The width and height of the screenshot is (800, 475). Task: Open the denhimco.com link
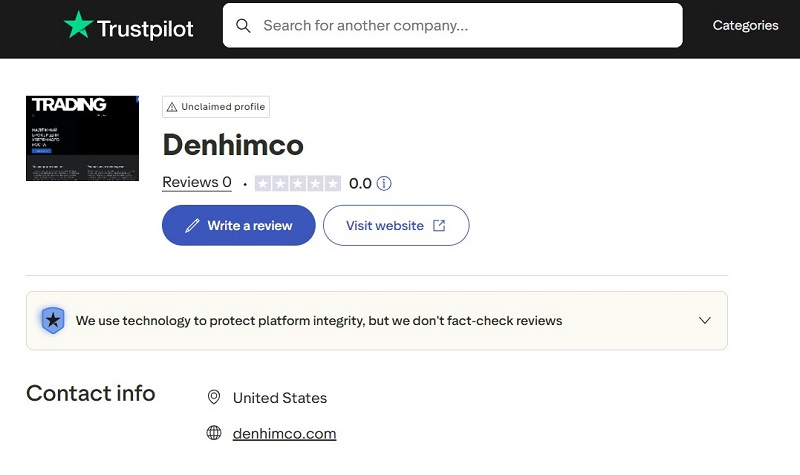pos(284,433)
